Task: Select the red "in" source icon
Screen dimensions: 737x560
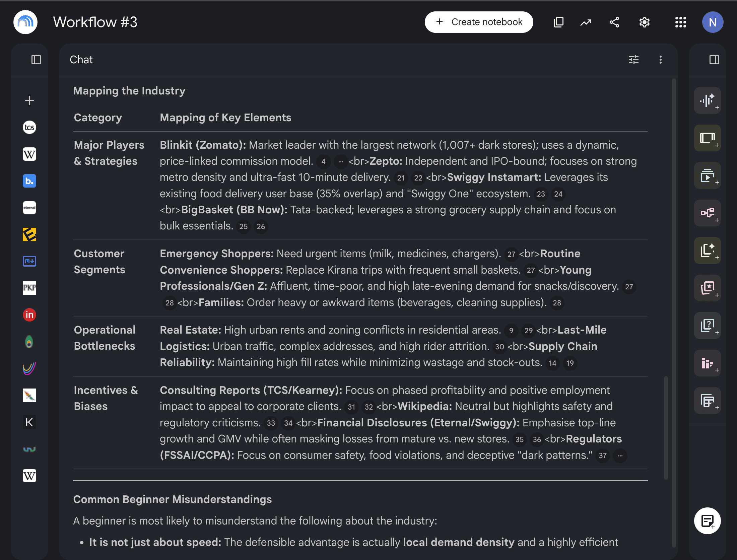Action: click(29, 315)
